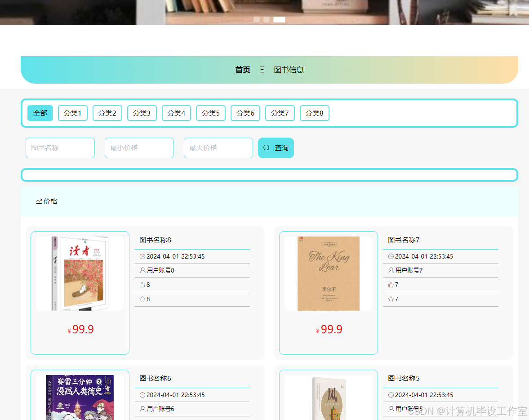Go to 首页 in the breadcrumb
529x420 pixels.
pos(243,70)
